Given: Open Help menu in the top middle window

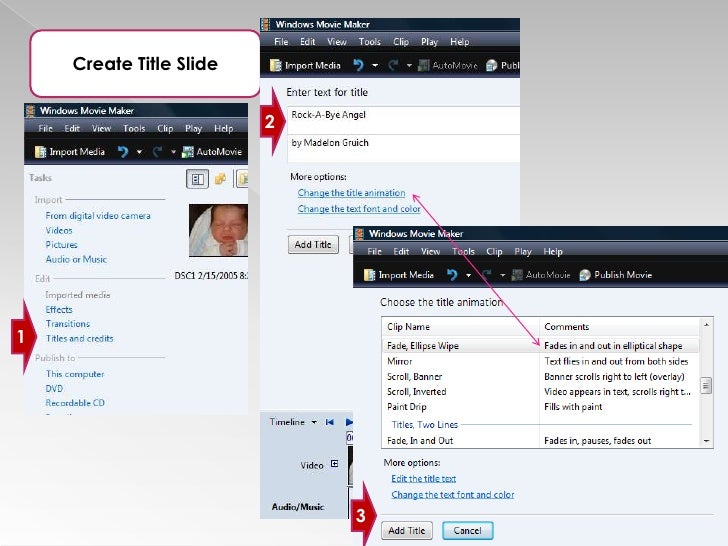Looking at the screenshot, I should [x=460, y=42].
